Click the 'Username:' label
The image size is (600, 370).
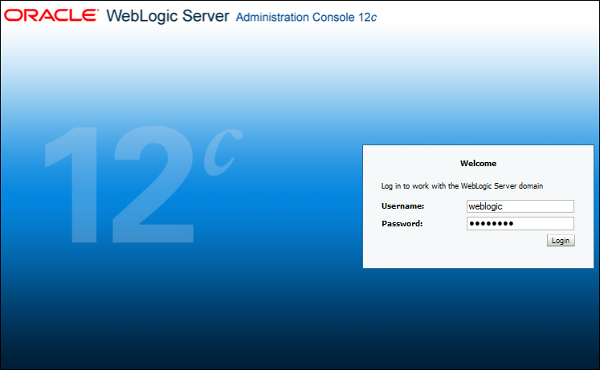click(403, 206)
